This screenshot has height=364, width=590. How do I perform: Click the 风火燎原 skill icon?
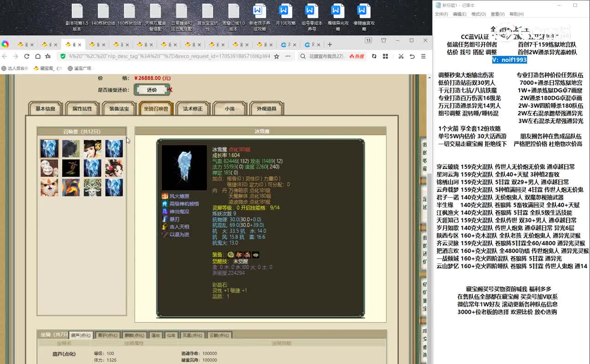click(x=165, y=196)
